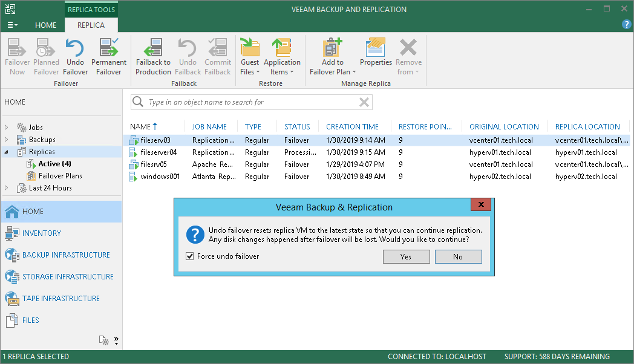Viewport: 634px width, 364px height.
Task: Switch to the HOME ribbon tab
Action: (x=46, y=25)
